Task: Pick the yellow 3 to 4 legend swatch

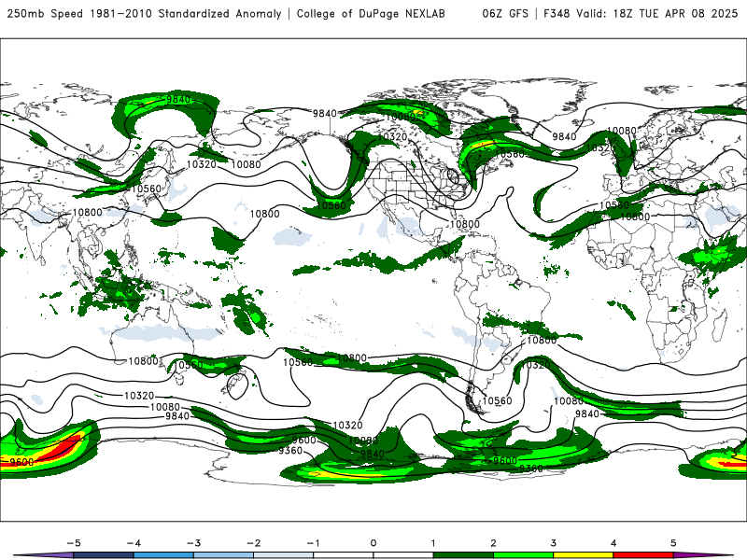Action: tap(584, 555)
